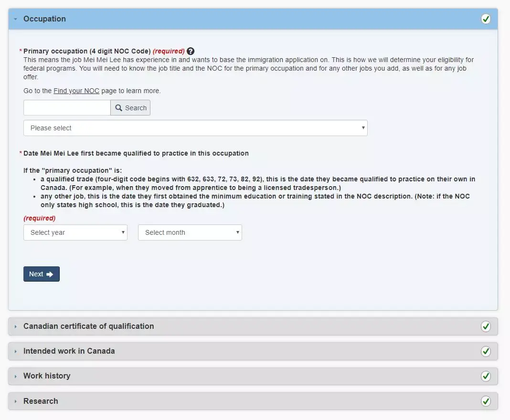Open the Please select occupation dropdown

pos(195,128)
